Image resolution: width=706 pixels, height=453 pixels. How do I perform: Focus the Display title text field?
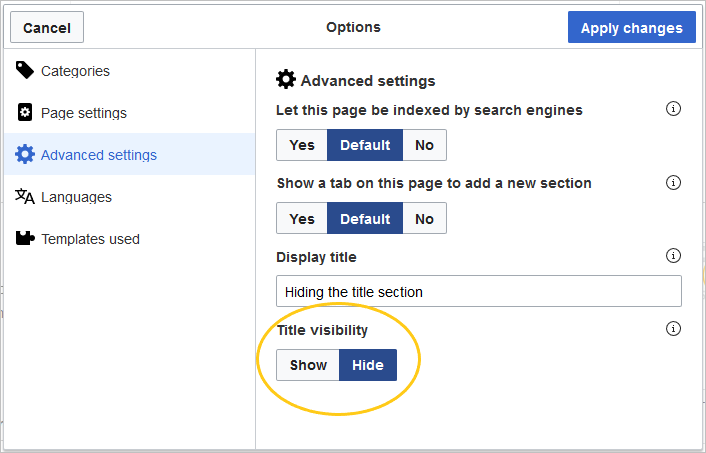(x=479, y=291)
